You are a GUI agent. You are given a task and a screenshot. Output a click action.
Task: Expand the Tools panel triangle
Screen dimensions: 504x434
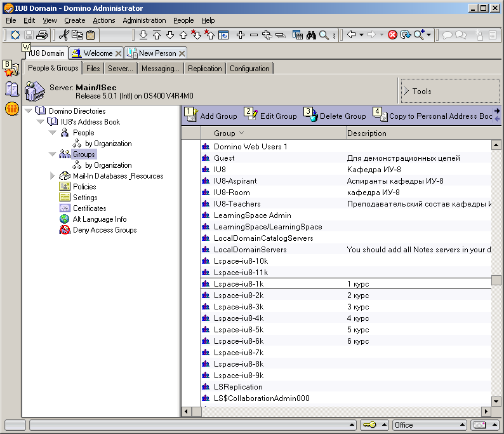click(x=406, y=91)
